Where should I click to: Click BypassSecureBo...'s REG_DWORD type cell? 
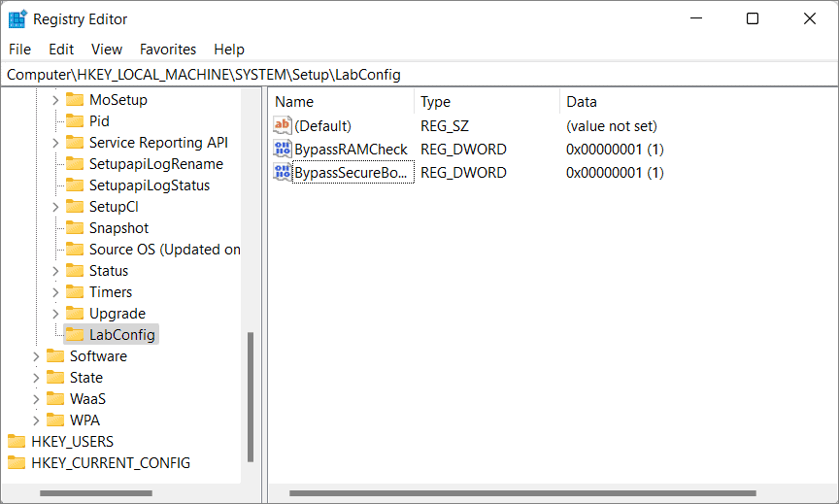click(x=463, y=173)
